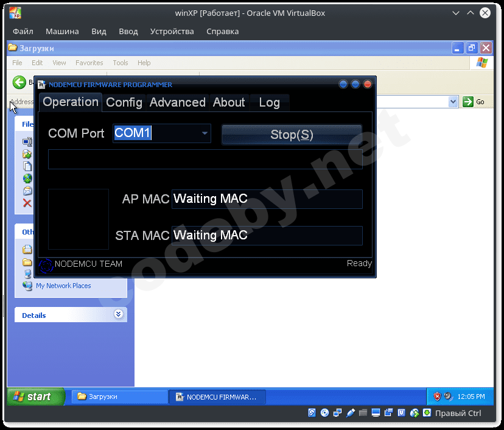
Task: Open the Вид menu
Action: [99, 32]
